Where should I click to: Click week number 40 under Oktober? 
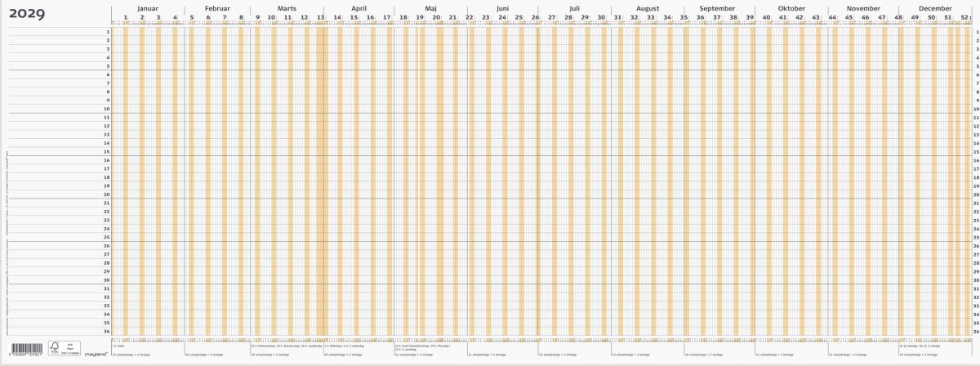coord(766,17)
